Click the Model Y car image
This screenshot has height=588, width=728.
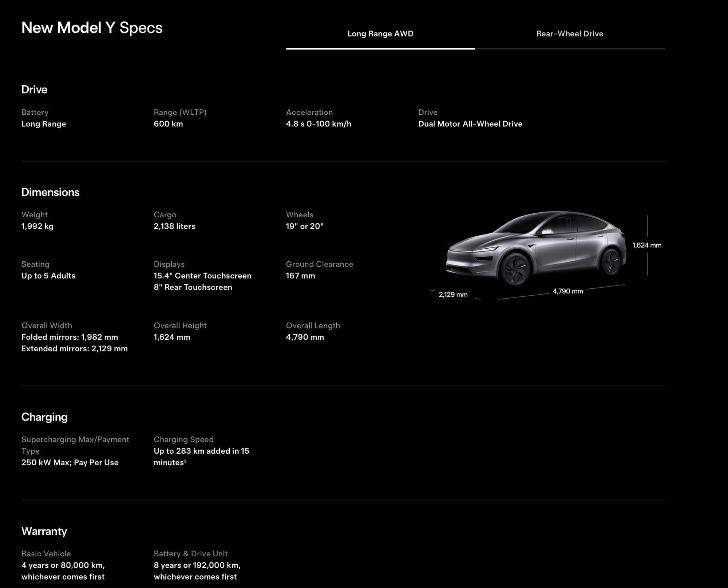pyautogui.click(x=536, y=248)
